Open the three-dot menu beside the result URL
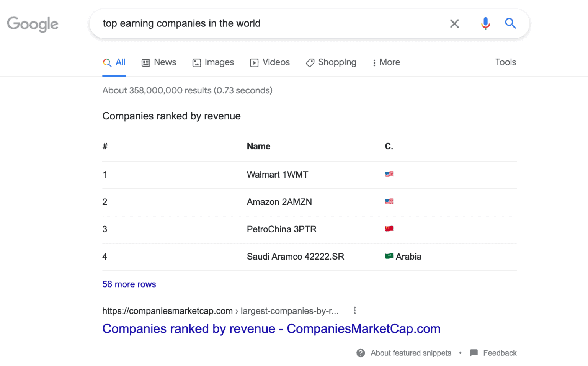 tap(354, 310)
